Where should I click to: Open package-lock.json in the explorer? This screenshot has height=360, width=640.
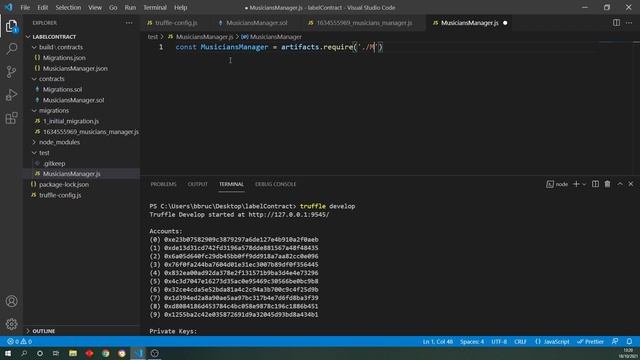point(64,184)
